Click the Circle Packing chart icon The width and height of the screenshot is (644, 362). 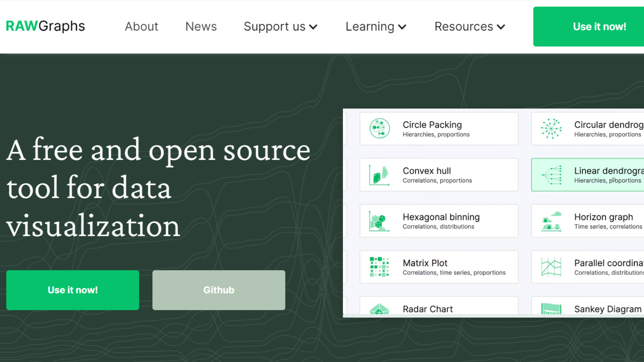pyautogui.click(x=379, y=128)
